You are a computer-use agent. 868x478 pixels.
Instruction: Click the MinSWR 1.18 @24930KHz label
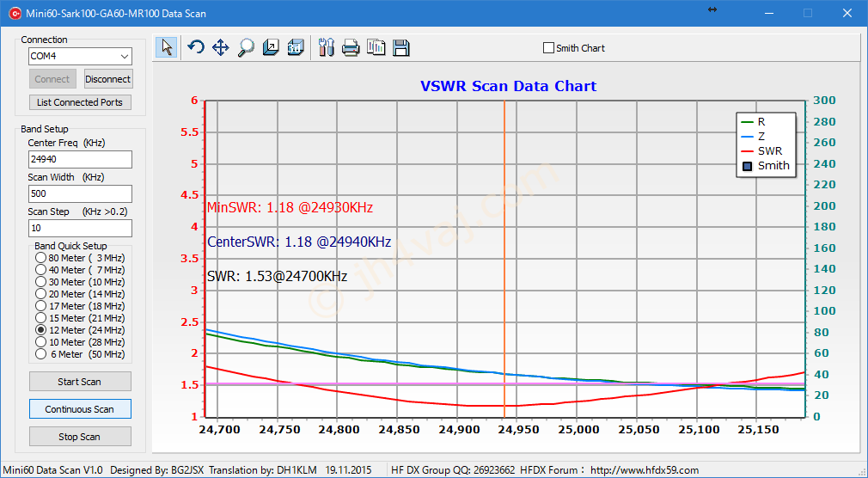(290, 208)
